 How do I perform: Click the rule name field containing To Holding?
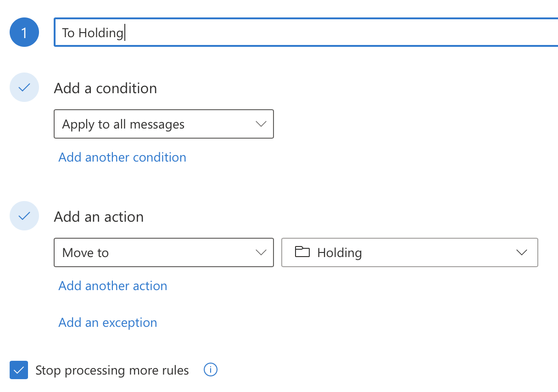[x=303, y=32]
